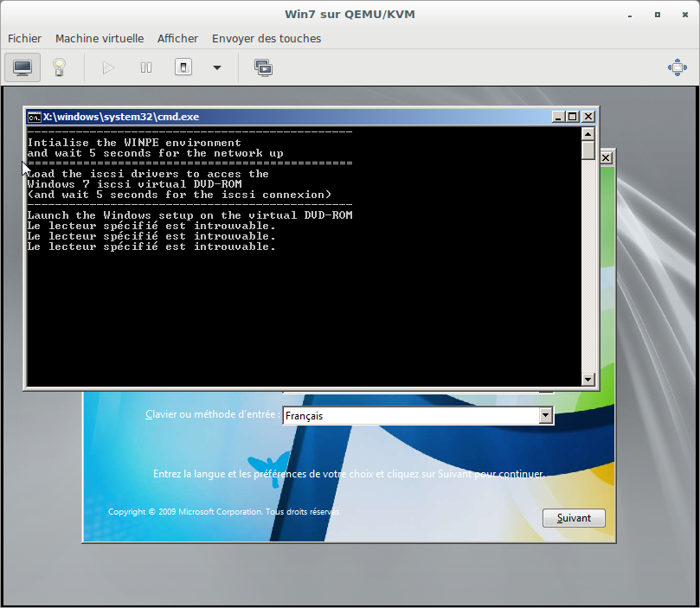Image resolution: width=700 pixels, height=608 pixels.
Task: Close the Windows setup dialog behind cmd
Action: click(x=607, y=158)
